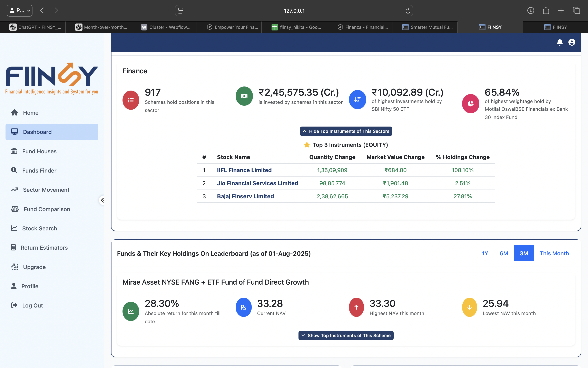The width and height of the screenshot is (588, 368).
Task: Go back with the browser back arrow
Action: pos(42,10)
